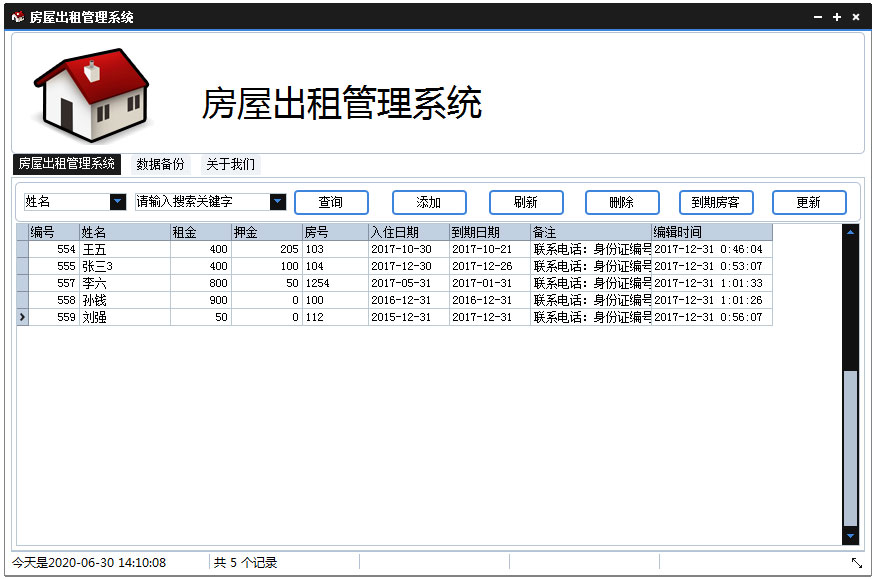
Task: Click the row header of row 554
Action: coord(22,249)
